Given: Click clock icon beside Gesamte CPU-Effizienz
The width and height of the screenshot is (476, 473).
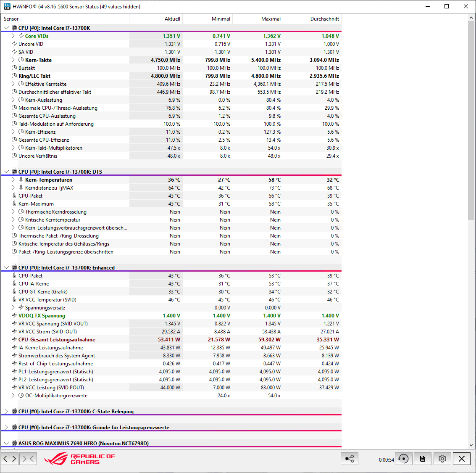Looking at the screenshot, I should 14,140.
